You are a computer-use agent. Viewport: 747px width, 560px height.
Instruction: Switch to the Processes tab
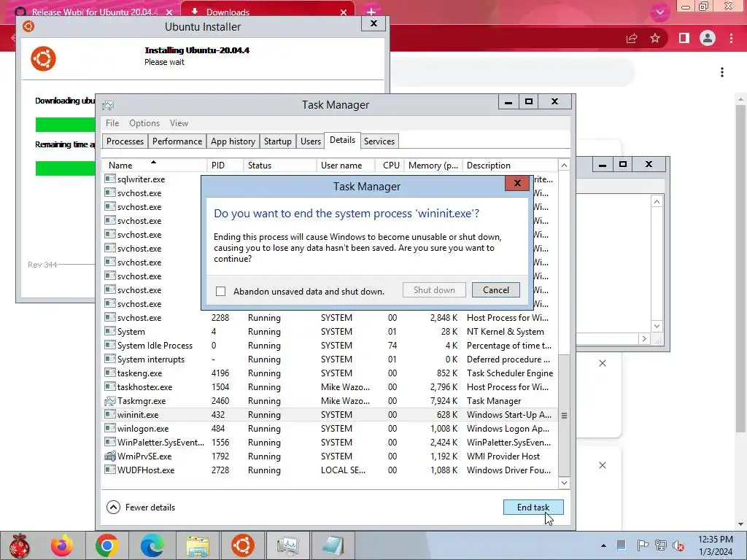(125, 141)
